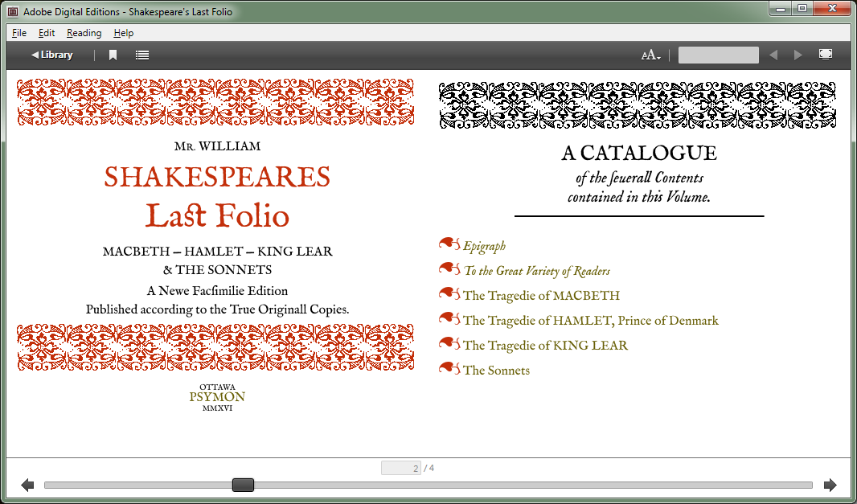
Task: Return to the Library view
Action: click(x=52, y=55)
